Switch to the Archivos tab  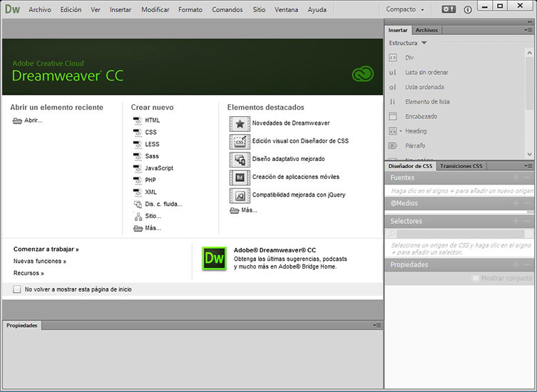426,30
